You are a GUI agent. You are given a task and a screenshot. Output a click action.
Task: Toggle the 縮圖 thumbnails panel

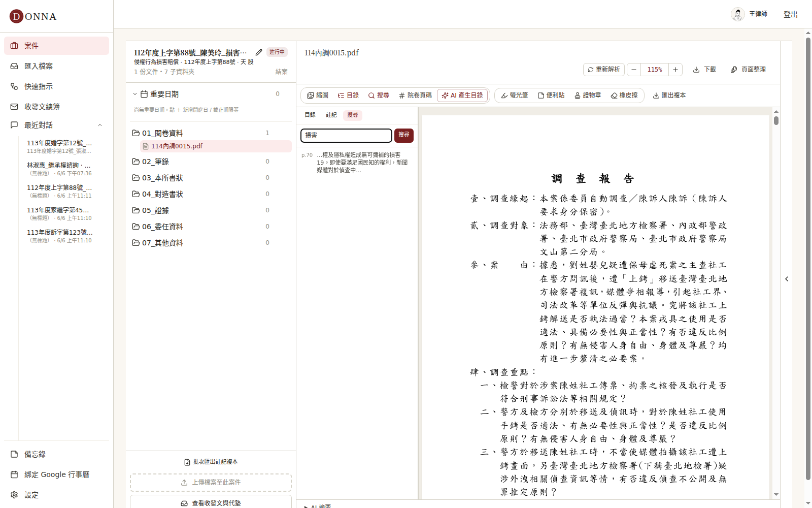coord(318,96)
